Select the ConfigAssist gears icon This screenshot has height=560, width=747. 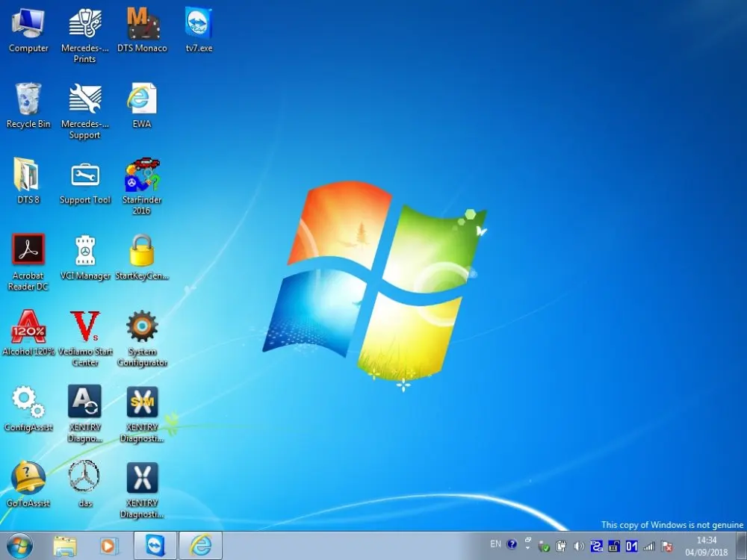tap(28, 408)
